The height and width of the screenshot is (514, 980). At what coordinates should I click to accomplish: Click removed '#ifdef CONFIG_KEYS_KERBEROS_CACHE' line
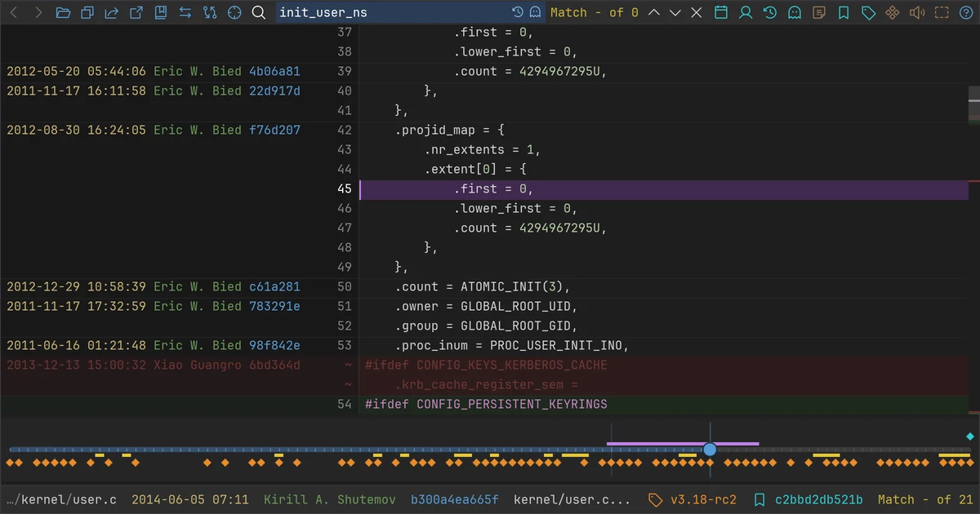point(486,365)
